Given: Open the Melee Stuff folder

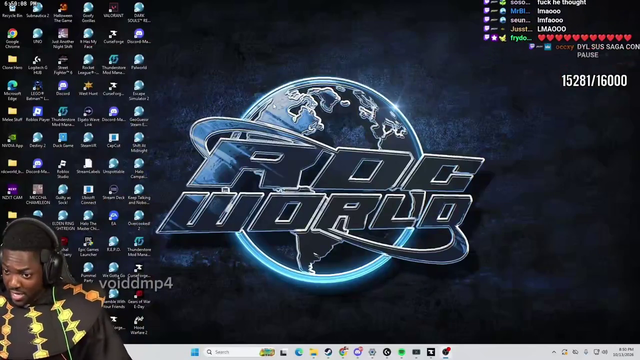Looking at the screenshot, I should point(12,114).
